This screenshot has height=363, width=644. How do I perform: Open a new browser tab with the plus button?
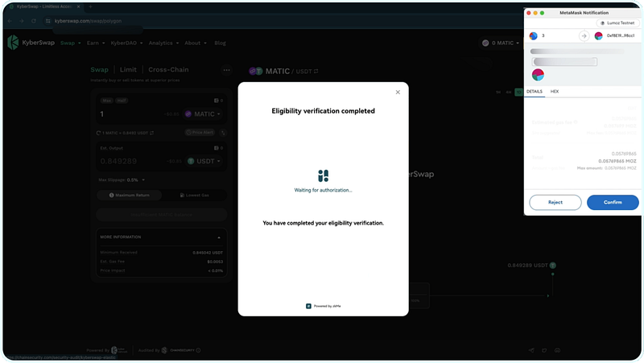pyautogui.click(x=90, y=6)
